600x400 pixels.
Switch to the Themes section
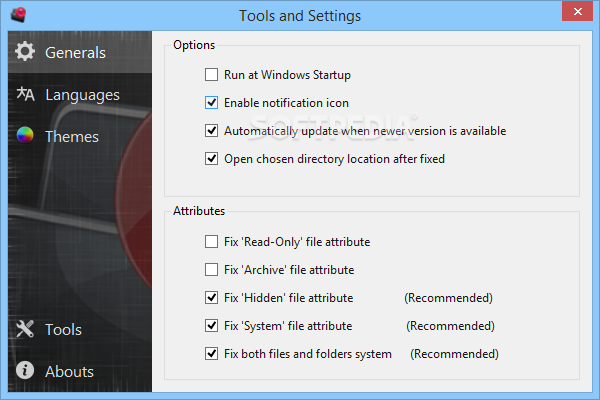click(72, 137)
